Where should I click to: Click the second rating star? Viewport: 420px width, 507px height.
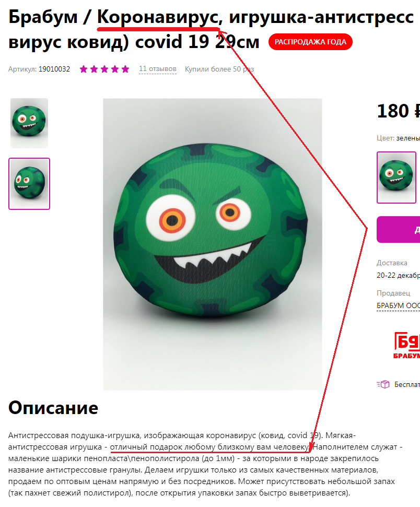(94, 69)
